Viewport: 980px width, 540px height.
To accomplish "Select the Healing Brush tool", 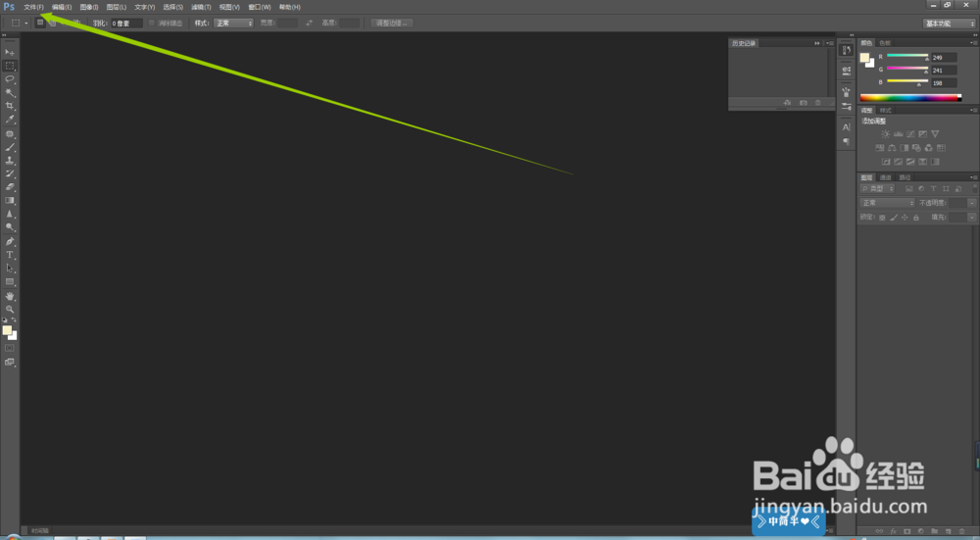I will click(10, 133).
